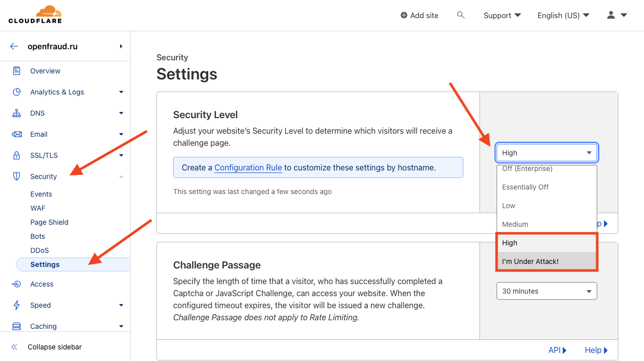The width and height of the screenshot is (644, 361).
Task: Expand the Speed section arrow
Action: (121, 305)
